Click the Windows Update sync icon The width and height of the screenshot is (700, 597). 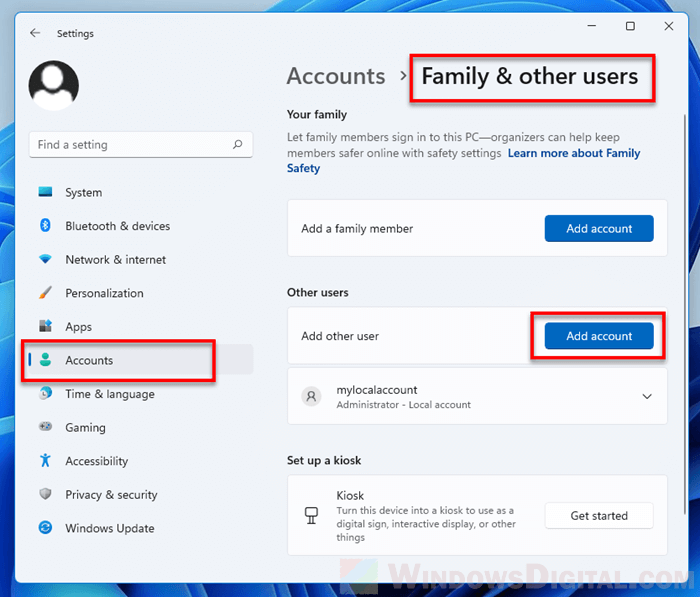(45, 528)
